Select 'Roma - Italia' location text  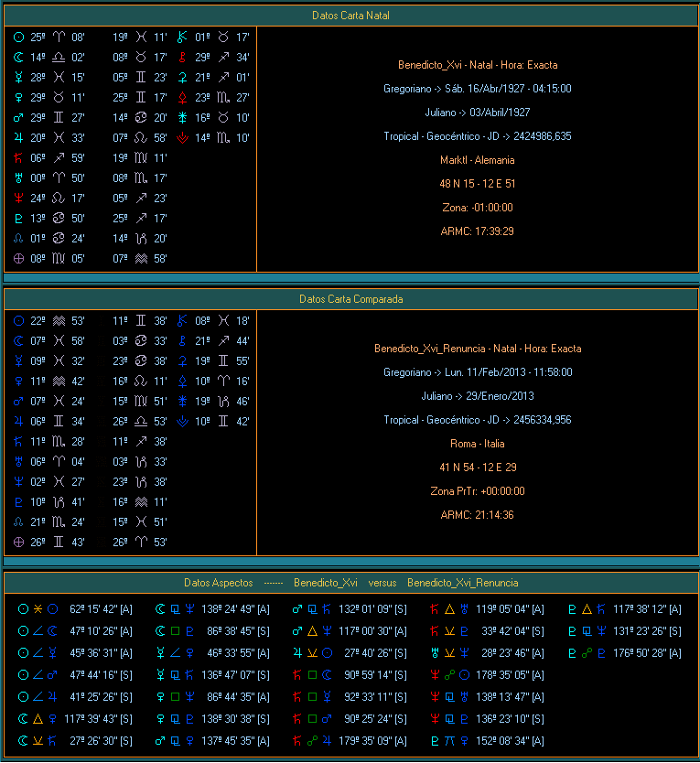point(478,444)
